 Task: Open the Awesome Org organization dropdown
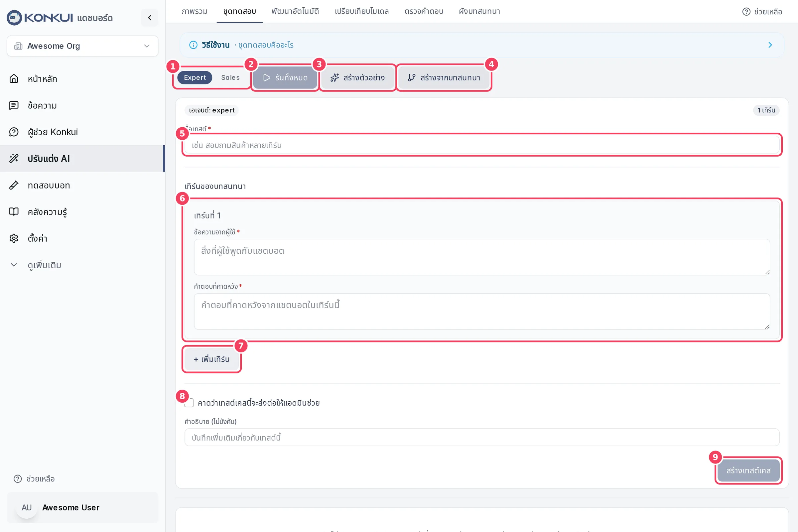(x=82, y=46)
